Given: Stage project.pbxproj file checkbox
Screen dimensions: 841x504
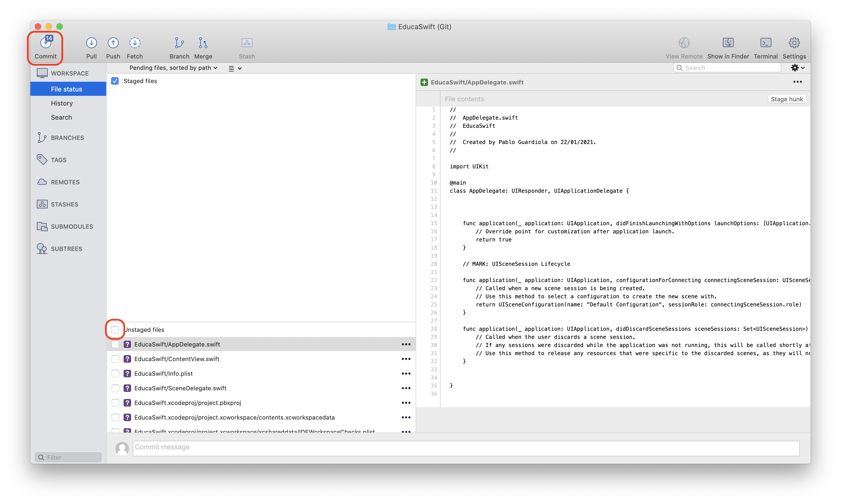Looking at the screenshot, I should coord(115,402).
